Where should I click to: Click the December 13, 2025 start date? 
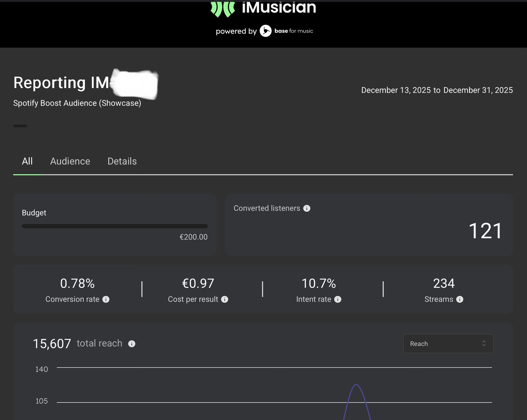point(396,90)
